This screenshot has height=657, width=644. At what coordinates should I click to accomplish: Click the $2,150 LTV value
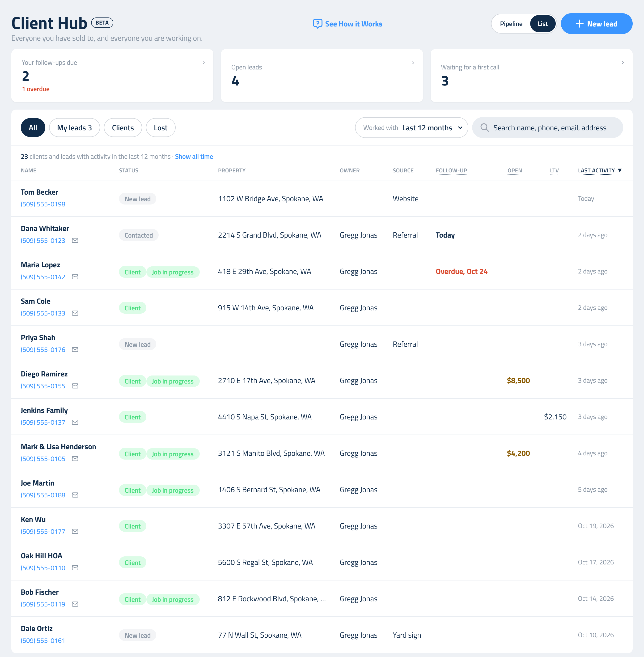(555, 417)
